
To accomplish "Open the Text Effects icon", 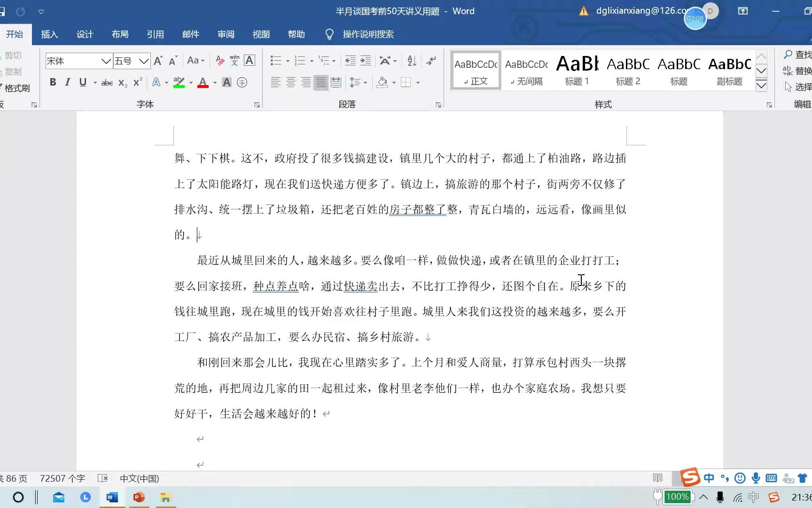I will click(x=156, y=83).
